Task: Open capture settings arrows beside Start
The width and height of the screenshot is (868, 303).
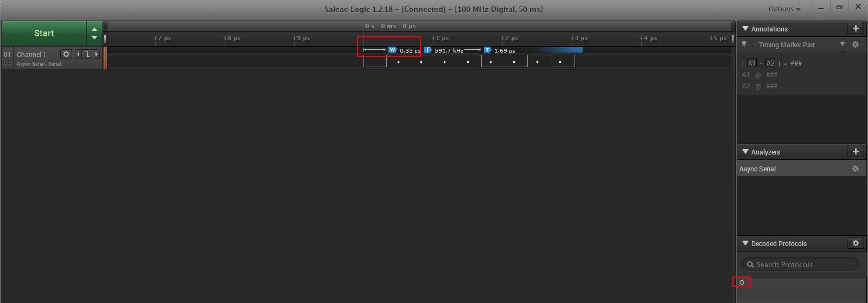Action: click(x=94, y=33)
